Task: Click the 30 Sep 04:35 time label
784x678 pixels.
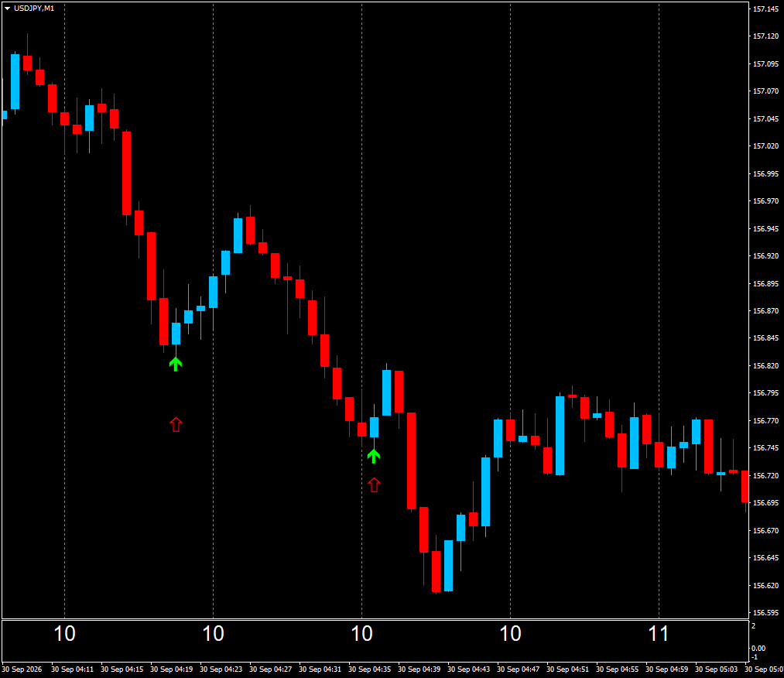Action: pos(369,669)
